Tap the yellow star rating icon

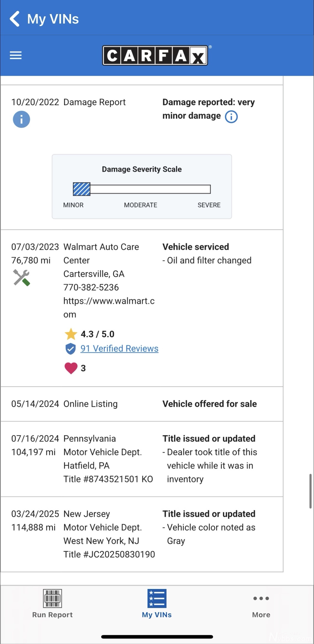(x=71, y=334)
